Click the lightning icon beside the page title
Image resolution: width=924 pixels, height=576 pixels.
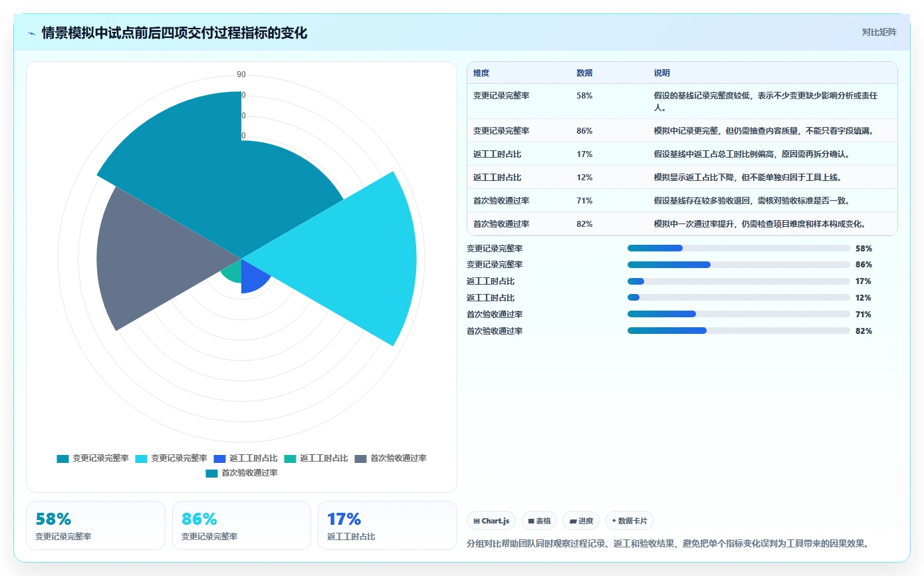(x=32, y=33)
